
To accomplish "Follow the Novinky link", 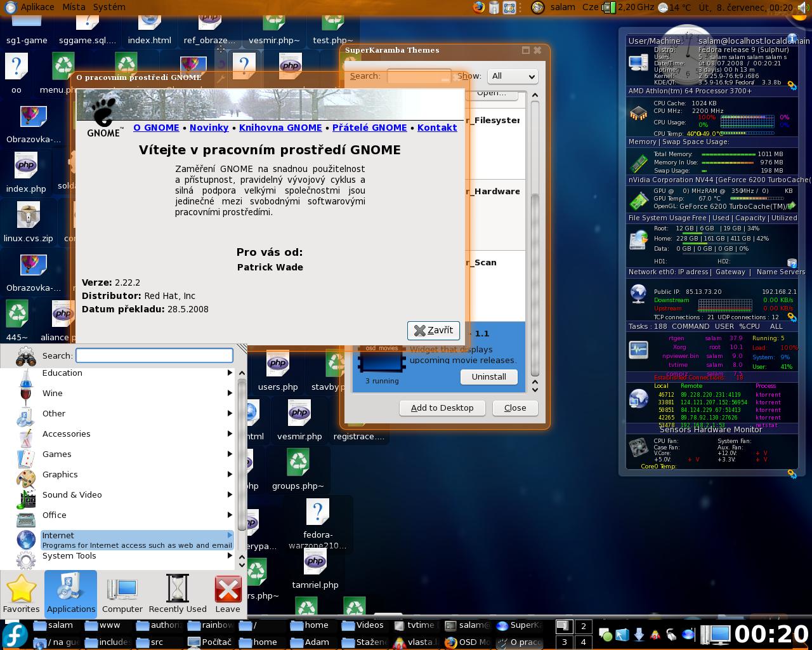I will 209,128.
